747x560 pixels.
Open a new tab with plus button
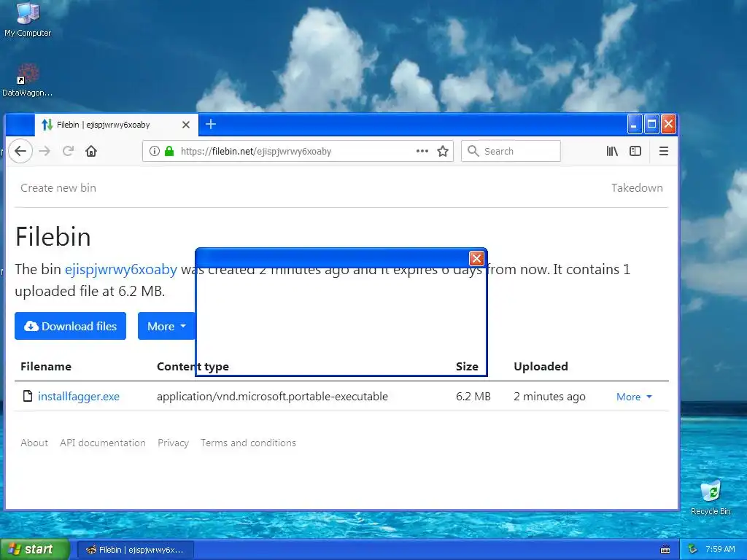tap(211, 124)
